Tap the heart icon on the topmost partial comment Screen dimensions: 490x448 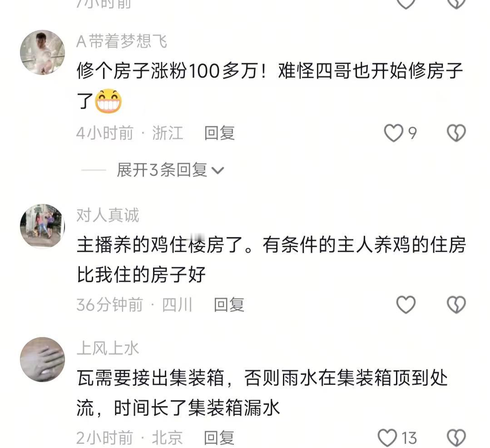point(406,3)
